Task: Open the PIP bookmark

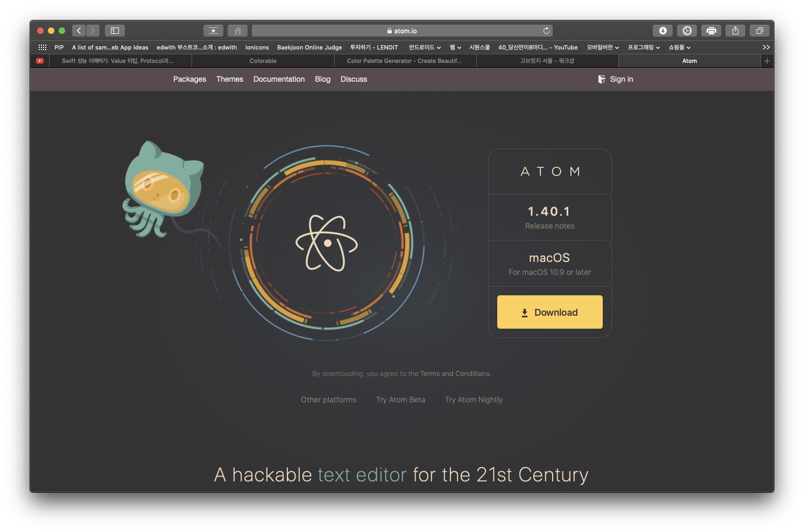Action: pos(59,47)
